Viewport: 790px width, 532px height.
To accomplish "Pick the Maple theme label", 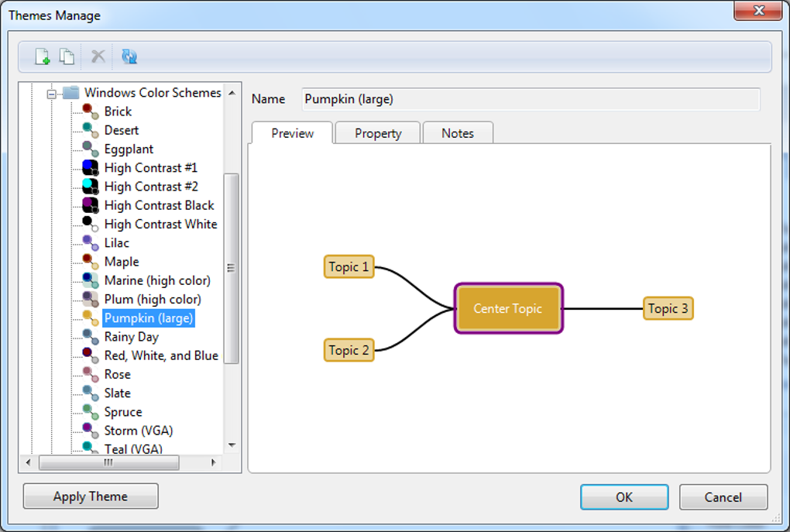I will pos(122,262).
